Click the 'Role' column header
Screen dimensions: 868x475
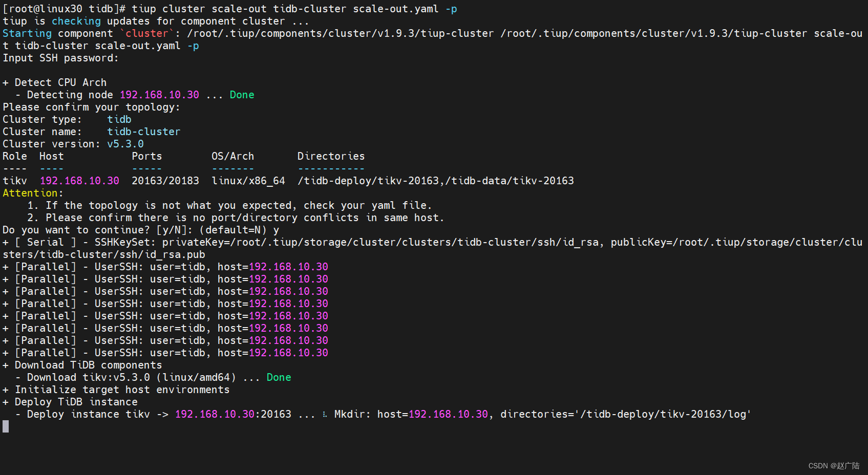[15, 156]
